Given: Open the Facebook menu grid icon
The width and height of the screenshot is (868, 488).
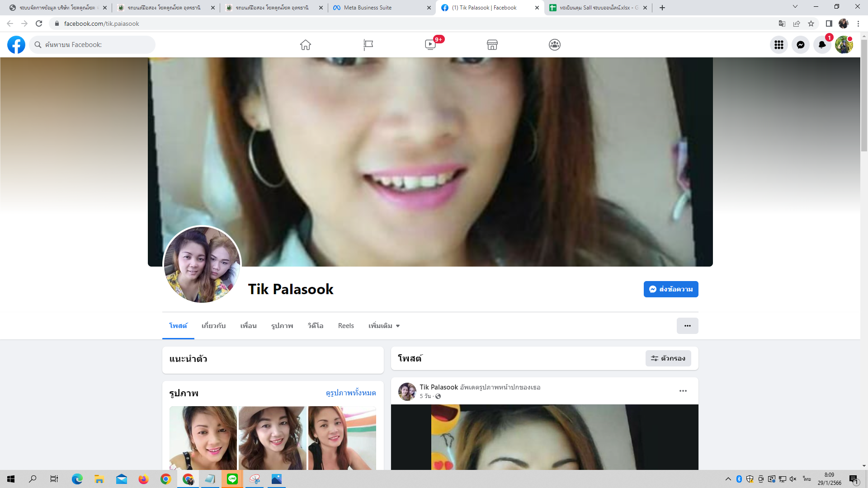Looking at the screenshot, I should click(778, 45).
